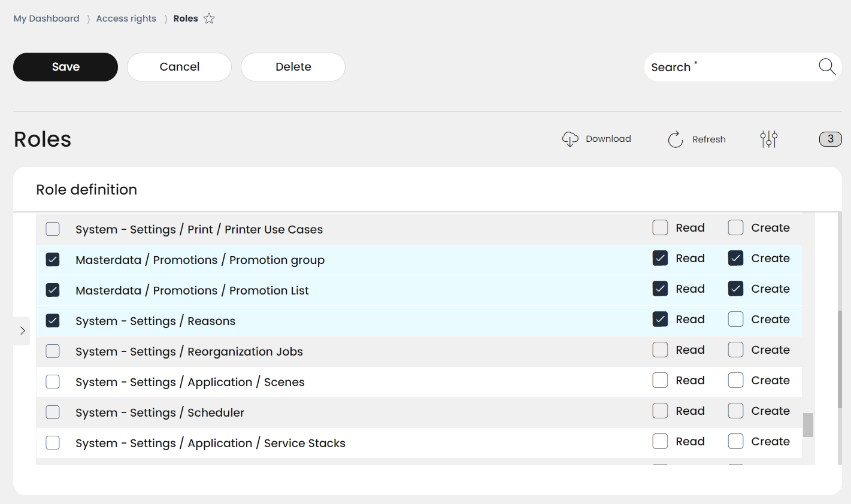
Task: Click the Delete button
Action: pyautogui.click(x=293, y=67)
